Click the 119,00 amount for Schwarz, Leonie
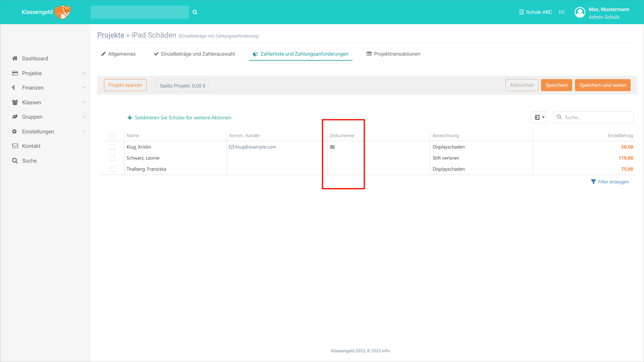 click(x=626, y=158)
